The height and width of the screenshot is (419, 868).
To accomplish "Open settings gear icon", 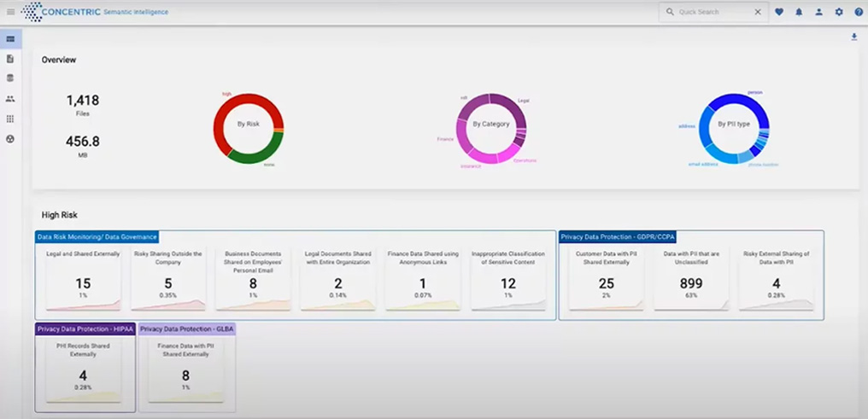I will coord(839,12).
